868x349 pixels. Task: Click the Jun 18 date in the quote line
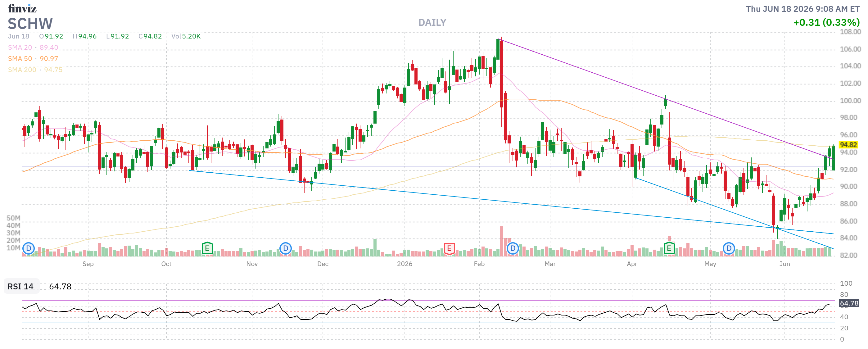(x=19, y=36)
